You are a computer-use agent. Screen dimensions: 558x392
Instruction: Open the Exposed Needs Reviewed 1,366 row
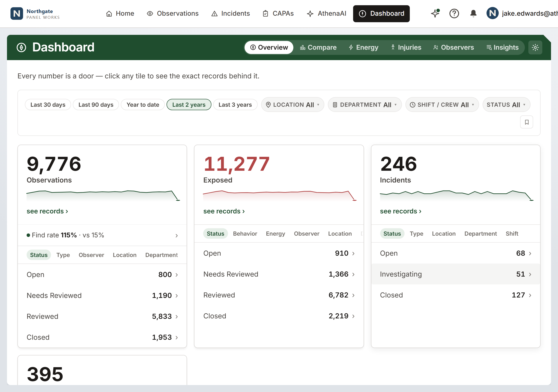(x=279, y=274)
